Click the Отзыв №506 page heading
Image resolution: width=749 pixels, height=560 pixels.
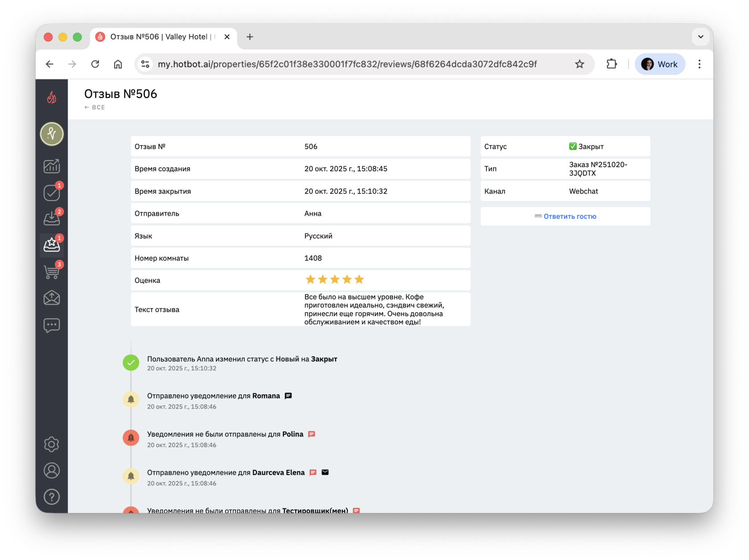(121, 94)
